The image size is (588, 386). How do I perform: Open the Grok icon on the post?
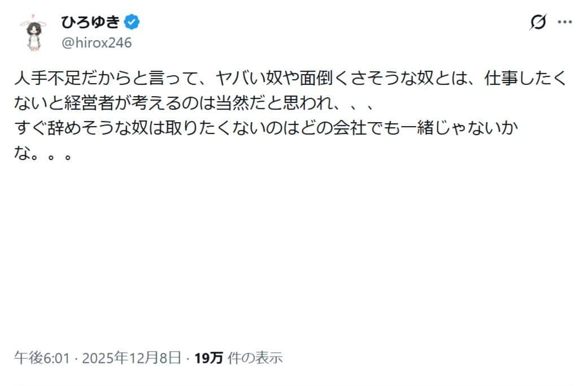tap(538, 23)
